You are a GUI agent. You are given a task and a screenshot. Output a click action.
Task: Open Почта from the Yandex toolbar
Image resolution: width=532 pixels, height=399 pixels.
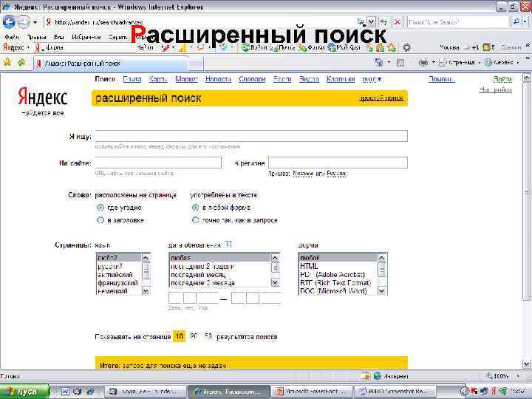click(282, 47)
